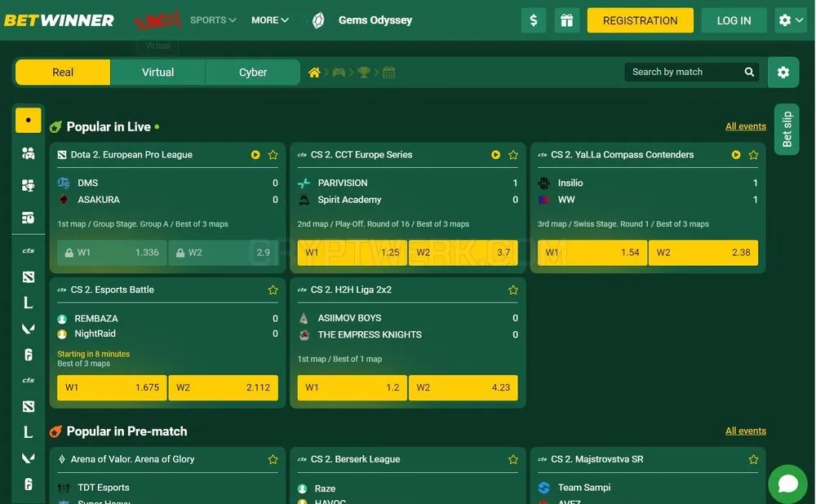Screen dimensions: 816x504
Task: Select first Dota 2 sidebar icon
Action: [x=28, y=276]
